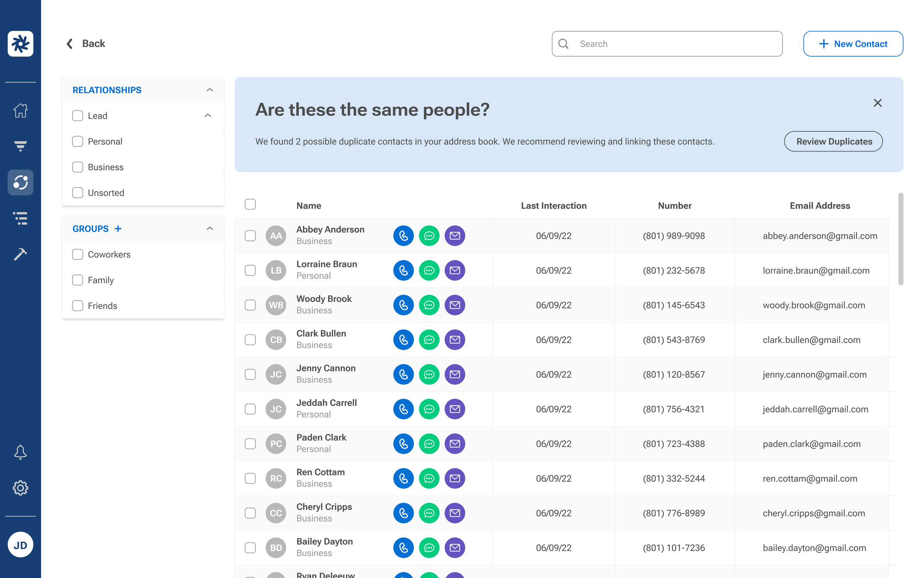
Task: Email Clark Bullen via envelope icon
Action: click(455, 340)
